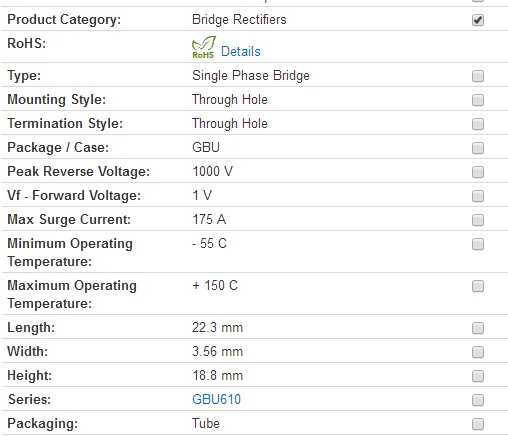
Task: Select the Packaging Tube checkbox
Action: [x=478, y=424]
